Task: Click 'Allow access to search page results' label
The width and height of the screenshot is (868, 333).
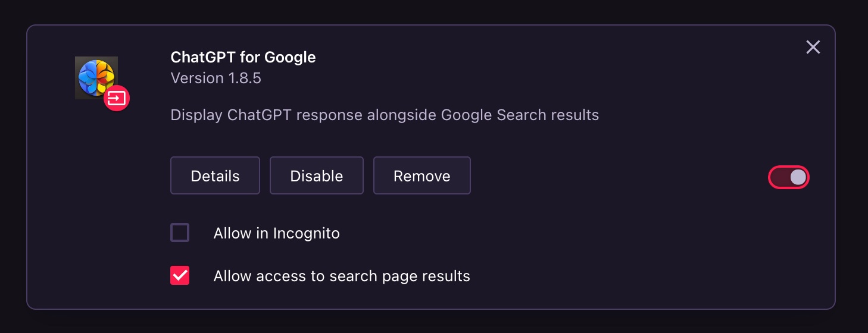Action: [x=342, y=276]
